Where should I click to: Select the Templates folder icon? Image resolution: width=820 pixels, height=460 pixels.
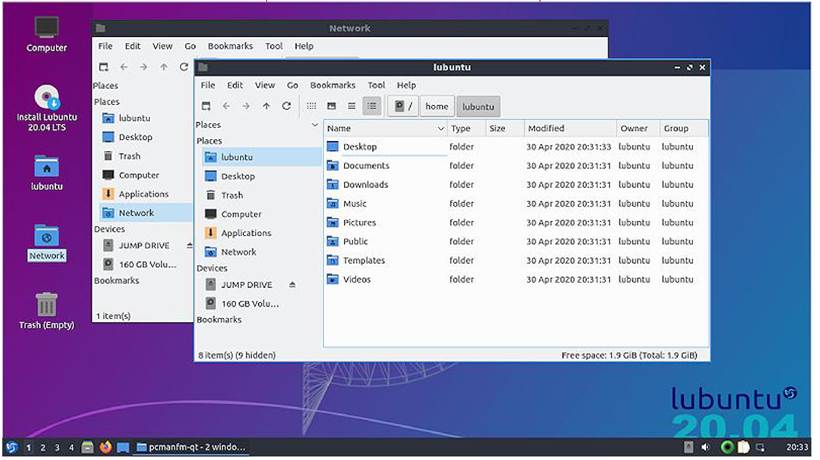tap(333, 260)
